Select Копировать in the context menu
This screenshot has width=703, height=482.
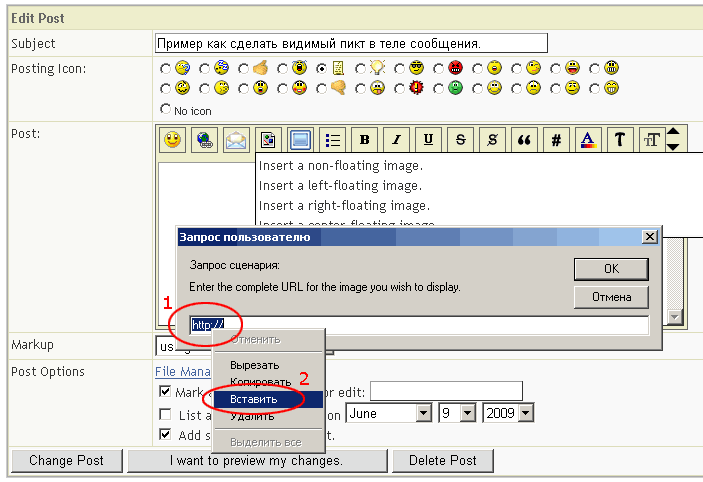[268, 382]
